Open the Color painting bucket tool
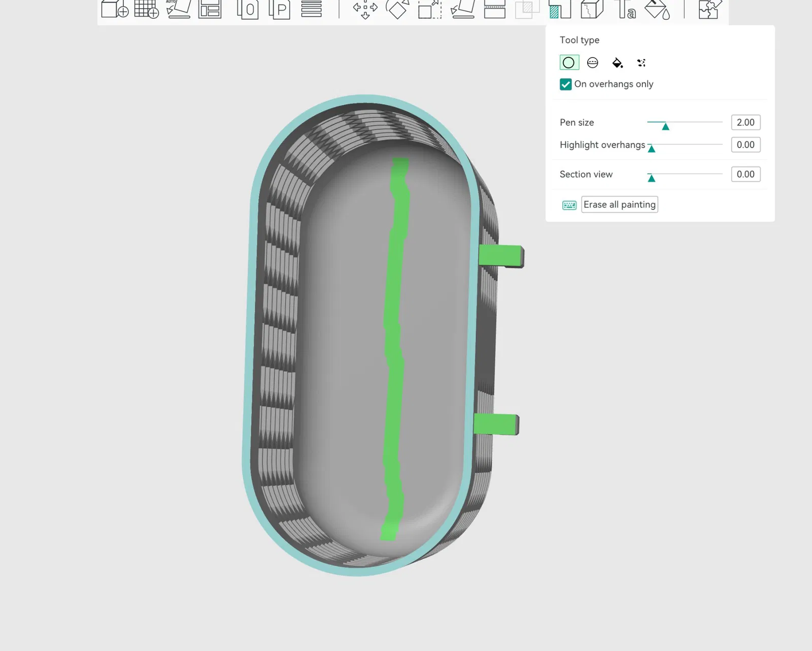812x651 pixels. click(657, 9)
